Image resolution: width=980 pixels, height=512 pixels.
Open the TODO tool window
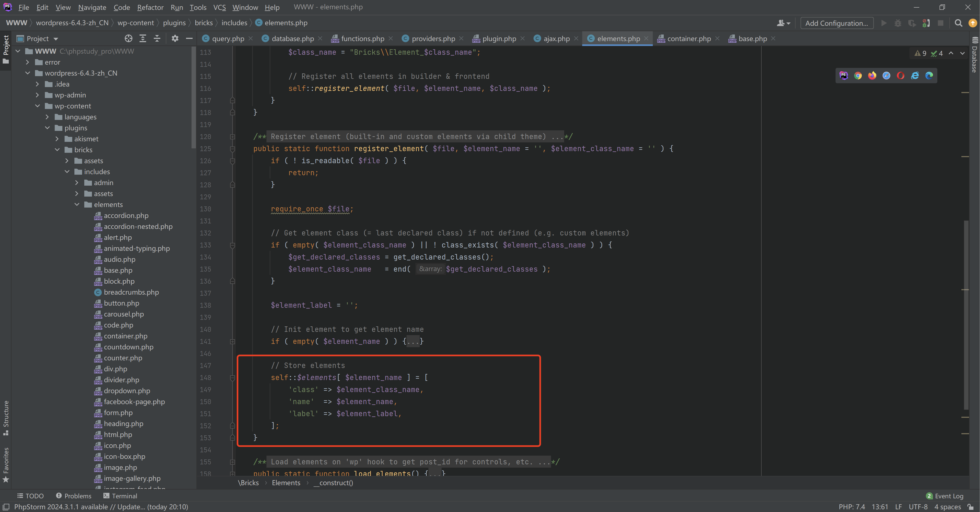pos(30,496)
